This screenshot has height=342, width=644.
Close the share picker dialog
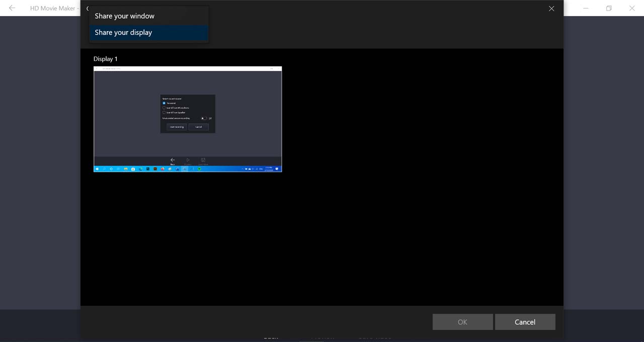(x=551, y=9)
